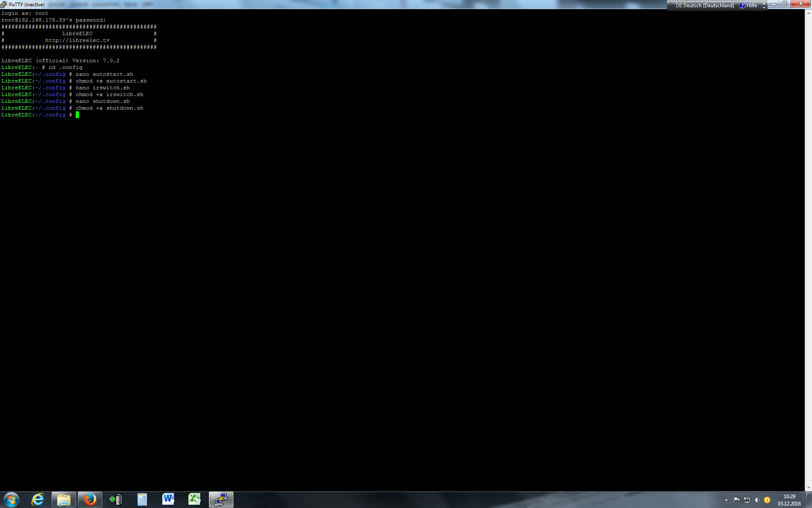Open the Calculator taskbar icon
812x508 pixels.
point(142,500)
